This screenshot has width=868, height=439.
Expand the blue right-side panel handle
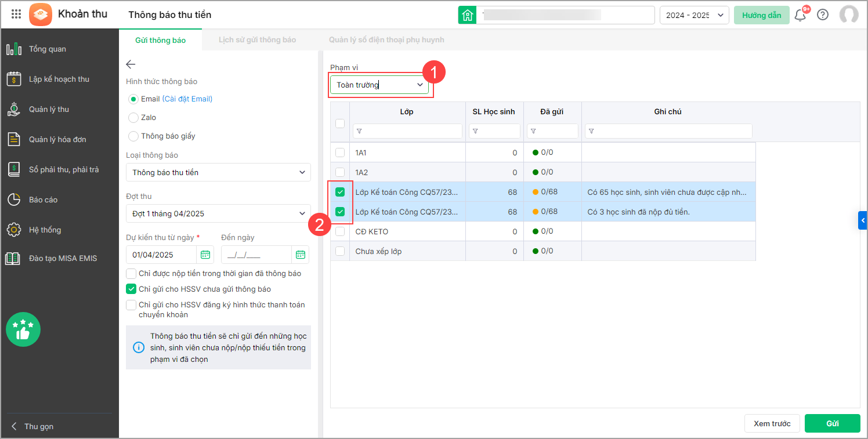(x=863, y=220)
